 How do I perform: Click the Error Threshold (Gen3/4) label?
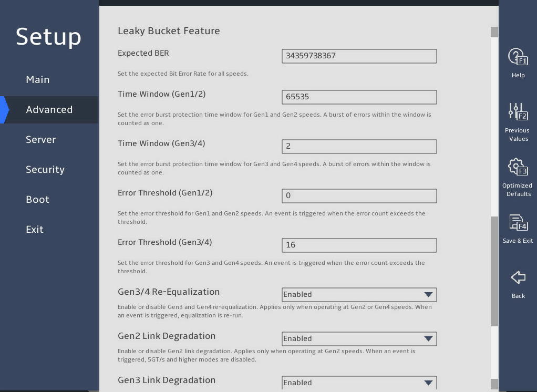(165, 242)
